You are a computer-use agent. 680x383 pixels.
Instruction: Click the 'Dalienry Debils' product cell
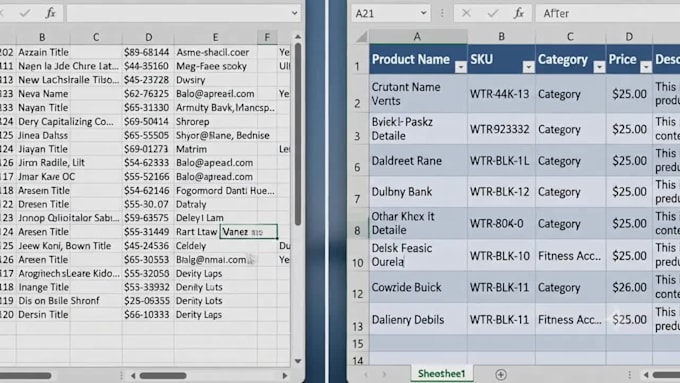(x=418, y=319)
